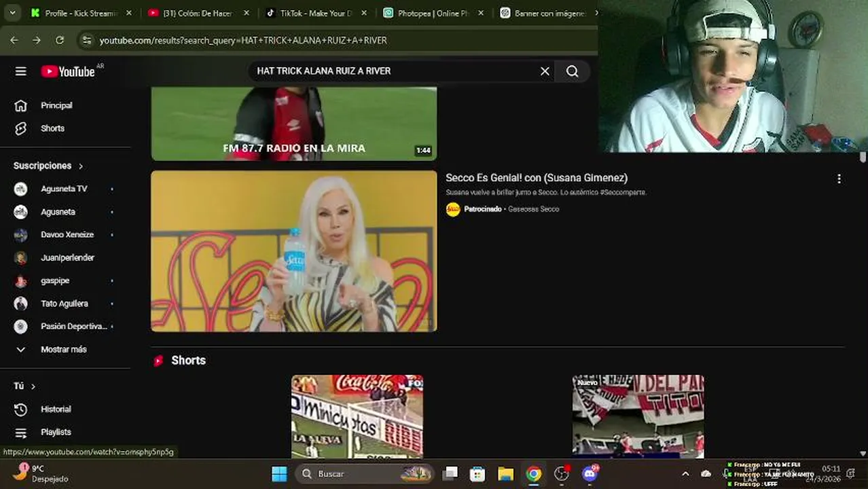This screenshot has height=489, width=868.
Task: Click the browser address bar URL
Action: [x=243, y=41]
